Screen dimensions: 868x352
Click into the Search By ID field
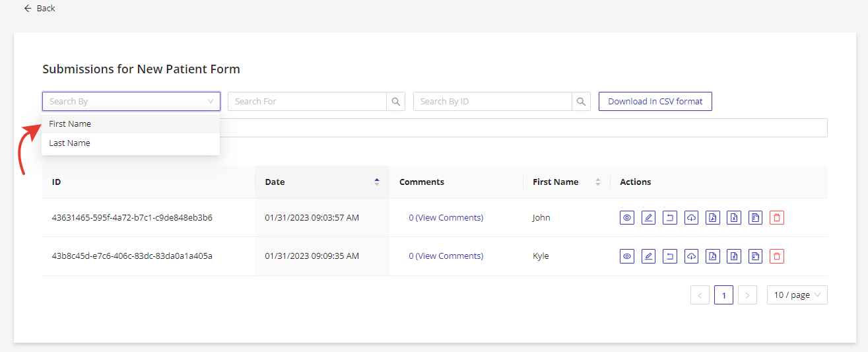click(492, 102)
